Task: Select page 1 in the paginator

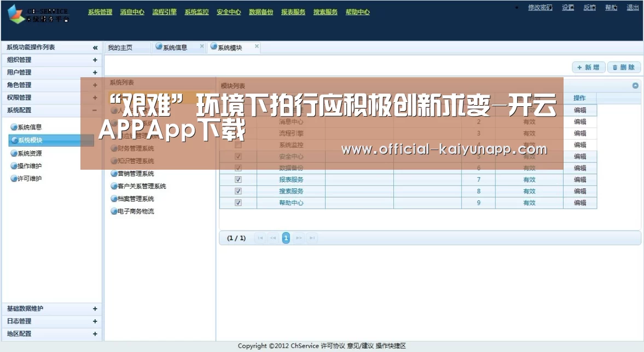Action: pos(286,238)
